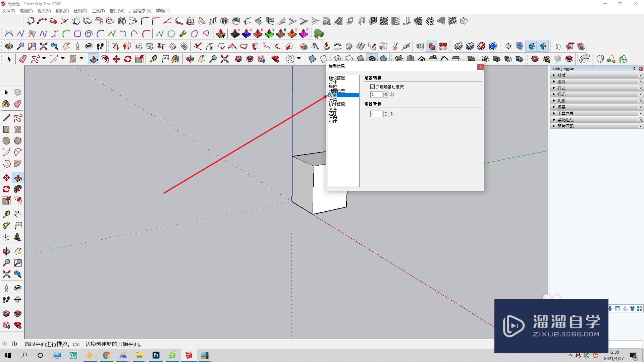The image size is (644, 362).
Task: Activate the Look Around eye tool in left toolbar
Action: [x=18, y=288]
